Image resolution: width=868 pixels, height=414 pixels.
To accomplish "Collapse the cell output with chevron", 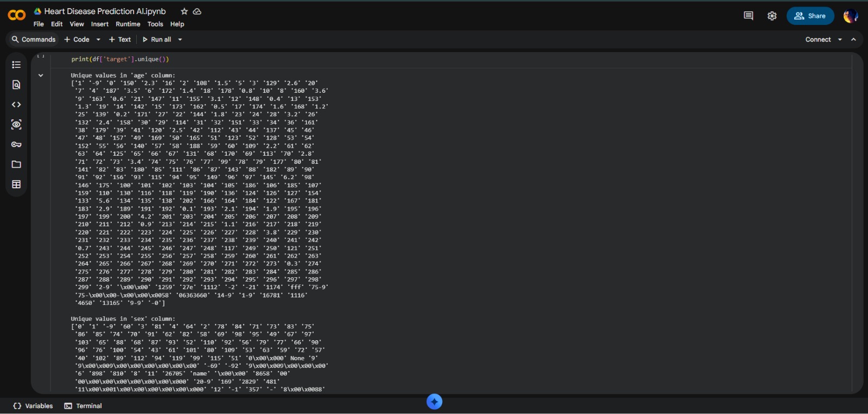I will coord(41,75).
